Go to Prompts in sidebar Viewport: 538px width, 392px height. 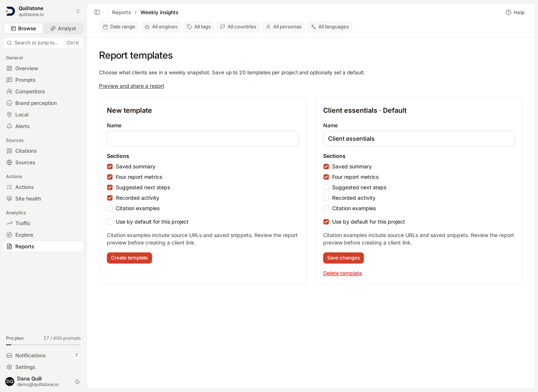coord(43,80)
